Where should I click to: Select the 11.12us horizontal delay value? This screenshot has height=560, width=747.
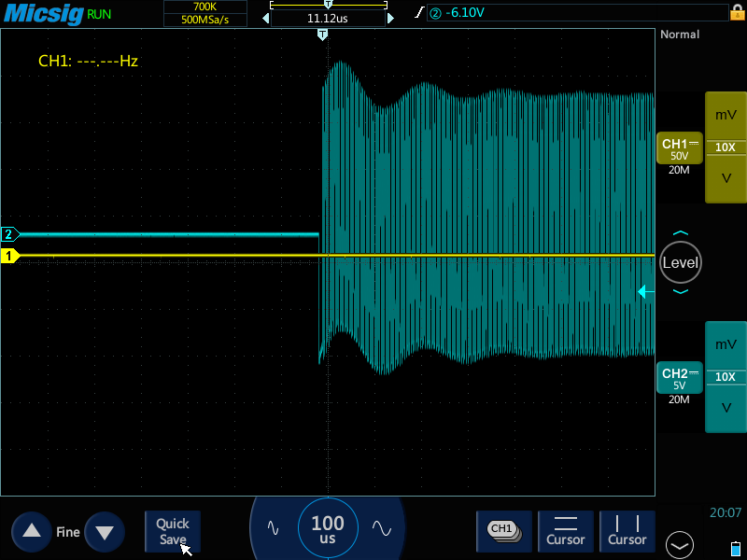(328, 19)
